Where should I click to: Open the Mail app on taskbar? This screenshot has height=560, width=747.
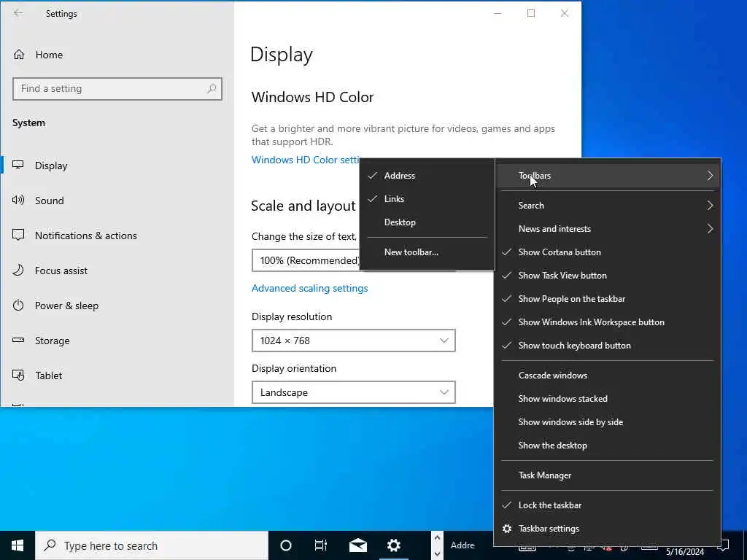pos(357,545)
